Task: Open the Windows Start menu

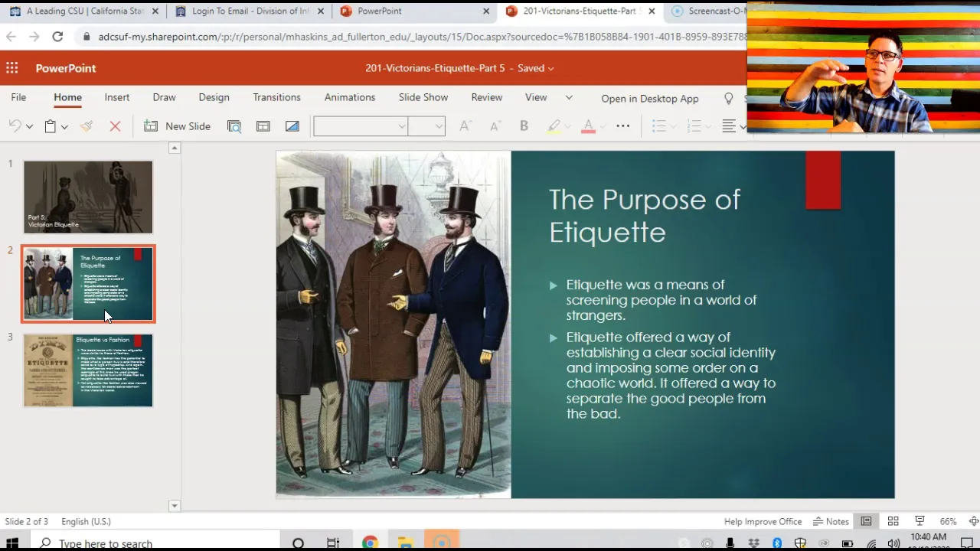Action: pos(12,543)
